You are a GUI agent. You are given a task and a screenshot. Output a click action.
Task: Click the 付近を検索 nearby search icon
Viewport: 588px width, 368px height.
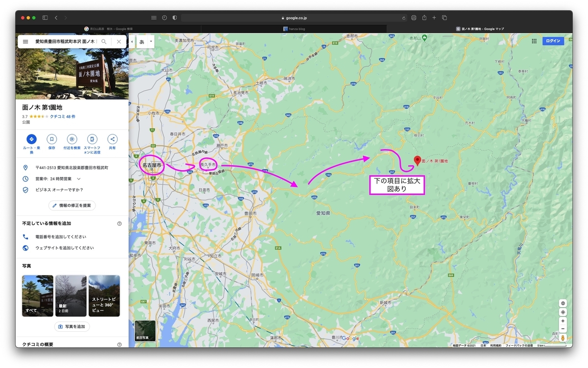[x=72, y=139]
